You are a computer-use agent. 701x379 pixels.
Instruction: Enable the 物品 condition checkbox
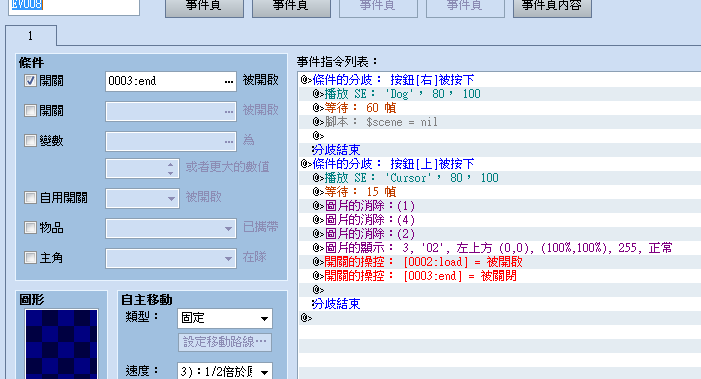coord(30,227)
